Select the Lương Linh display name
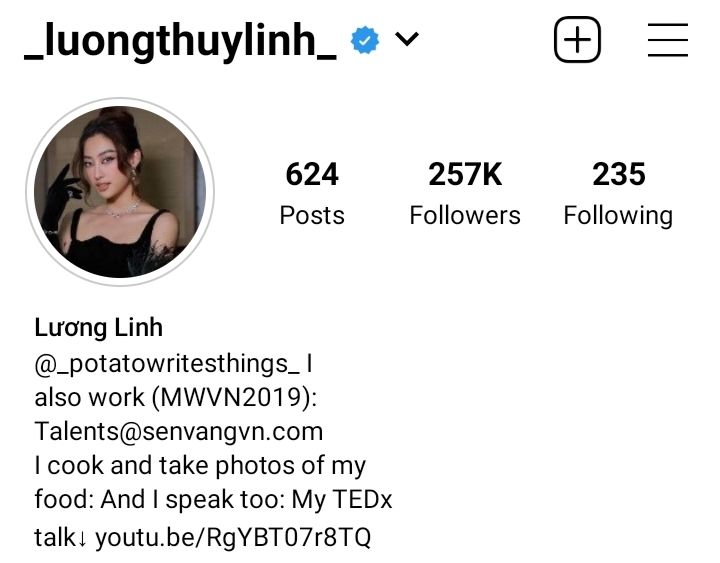 click(x=99, y=328)
